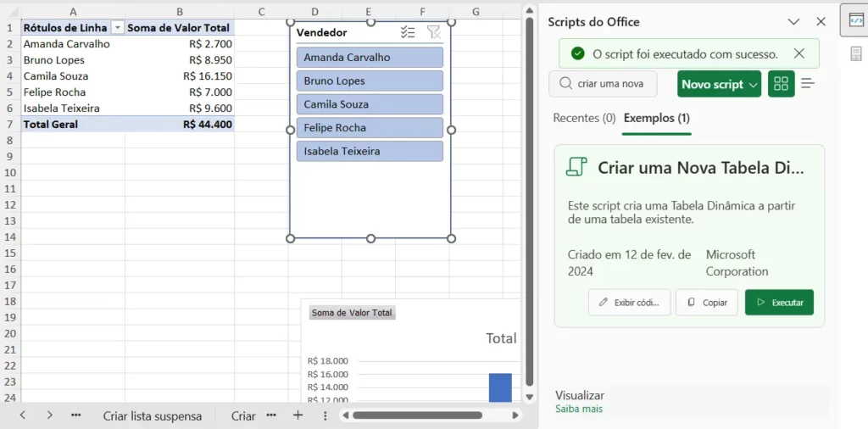Select cell Bruno Lopes in column A
Screen dimensions: 868x429
pos(73,60)
